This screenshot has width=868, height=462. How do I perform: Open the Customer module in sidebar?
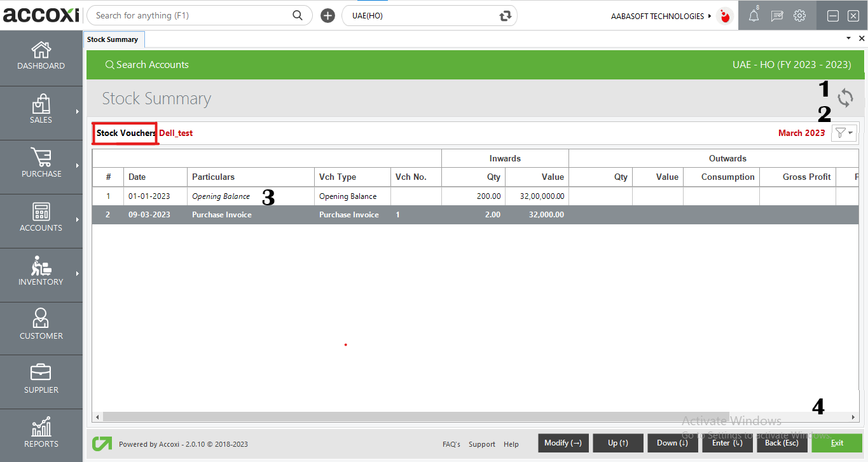pyautogui.click(x=41, y=326)
